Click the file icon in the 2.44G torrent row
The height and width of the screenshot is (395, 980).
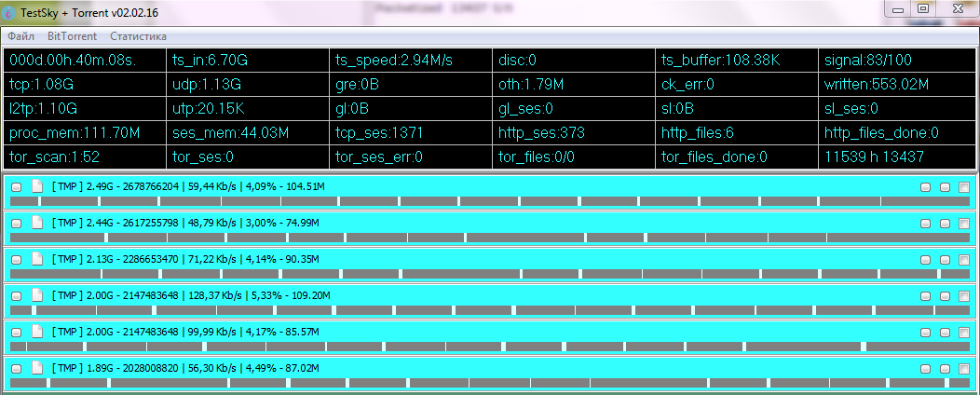(x=37, y=223)
